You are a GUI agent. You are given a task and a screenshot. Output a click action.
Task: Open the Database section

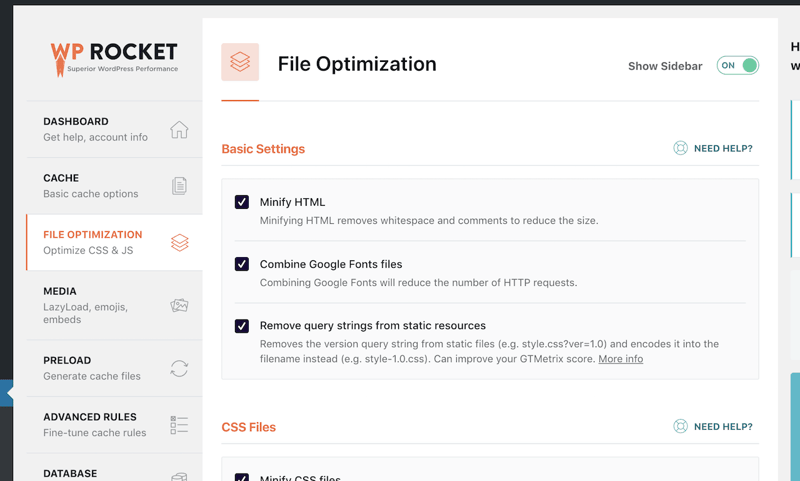114,468
